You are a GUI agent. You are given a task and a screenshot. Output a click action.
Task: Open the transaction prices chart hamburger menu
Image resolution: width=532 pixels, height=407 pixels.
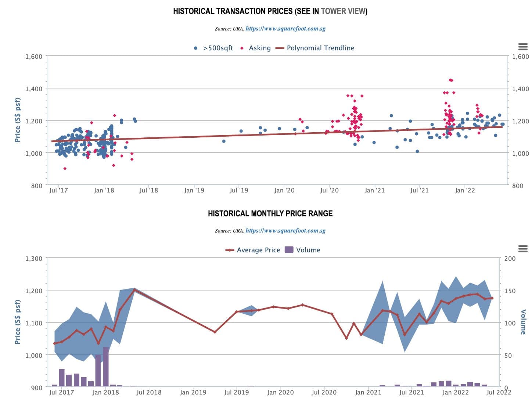(523, 47)
